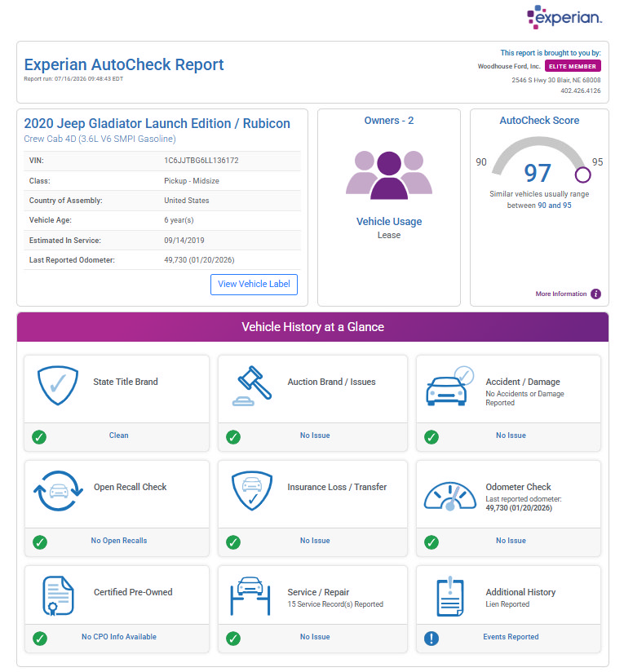Click Last Reported Odometer value in vehicle table
This screenshot has height=672, width=624.
click(199, 260)
